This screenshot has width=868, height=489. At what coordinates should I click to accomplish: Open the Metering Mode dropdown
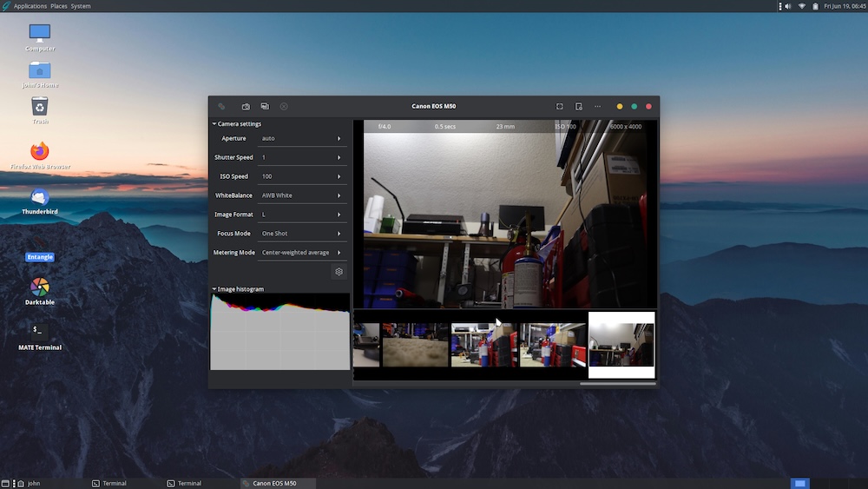coord(302,253)
